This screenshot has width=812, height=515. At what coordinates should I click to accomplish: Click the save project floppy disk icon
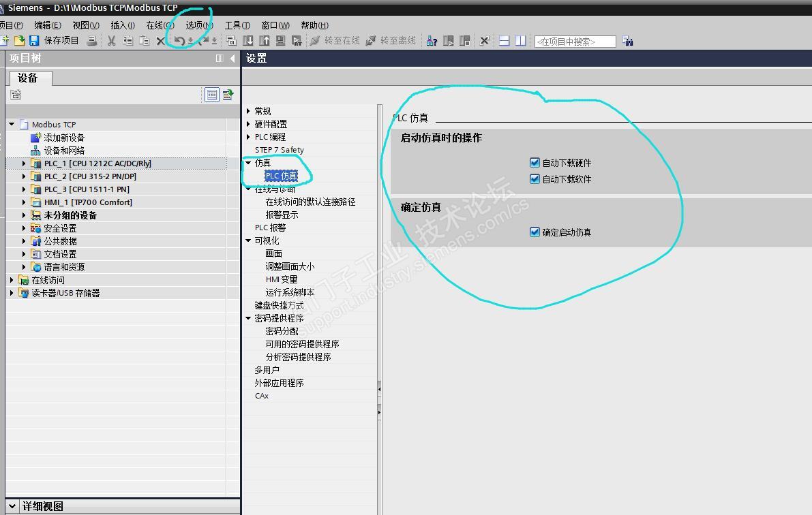[34, 40]
